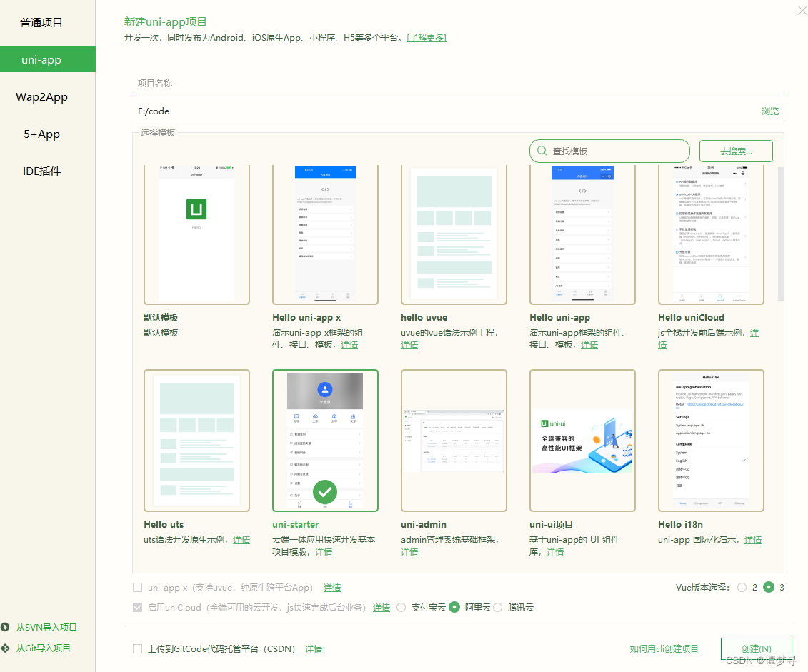Switch to uni-app project type
The width and height of the screenshot is (808, 672).
click(47, 59)
